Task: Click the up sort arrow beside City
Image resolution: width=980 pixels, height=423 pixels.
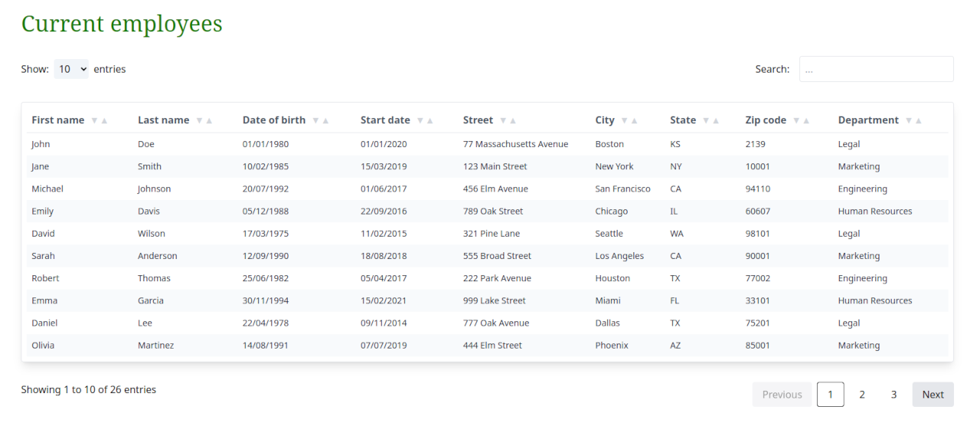Action: (x=635, y=121)
